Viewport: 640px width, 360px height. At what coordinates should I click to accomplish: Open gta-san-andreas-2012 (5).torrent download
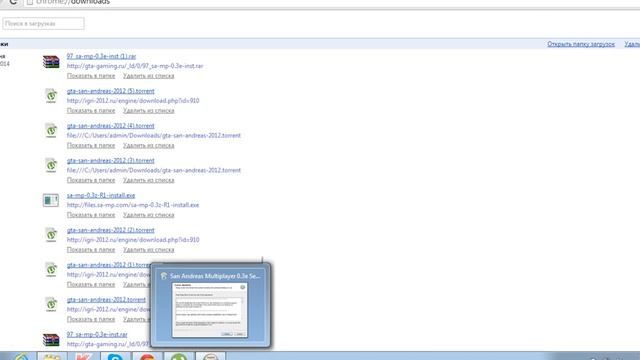111,91
